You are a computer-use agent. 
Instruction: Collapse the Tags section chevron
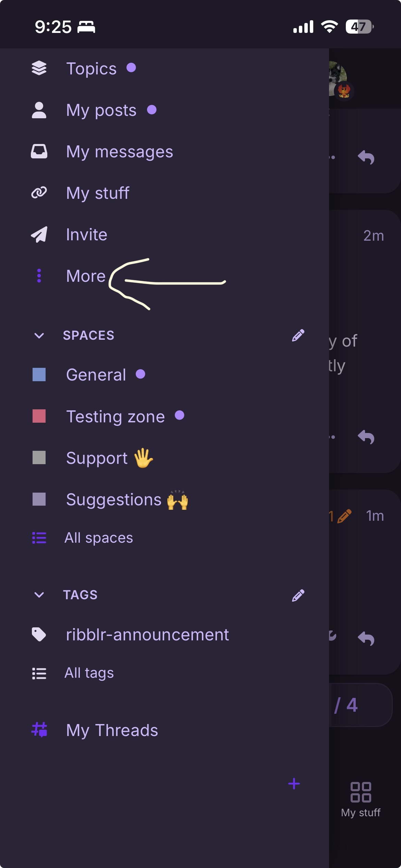[39, 595]
